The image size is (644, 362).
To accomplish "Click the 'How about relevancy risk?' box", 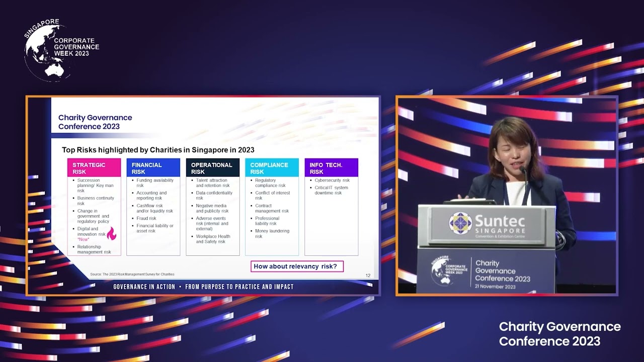I will 297,266.
